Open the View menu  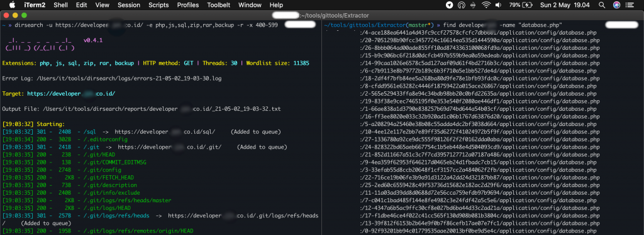click(103, 5)
